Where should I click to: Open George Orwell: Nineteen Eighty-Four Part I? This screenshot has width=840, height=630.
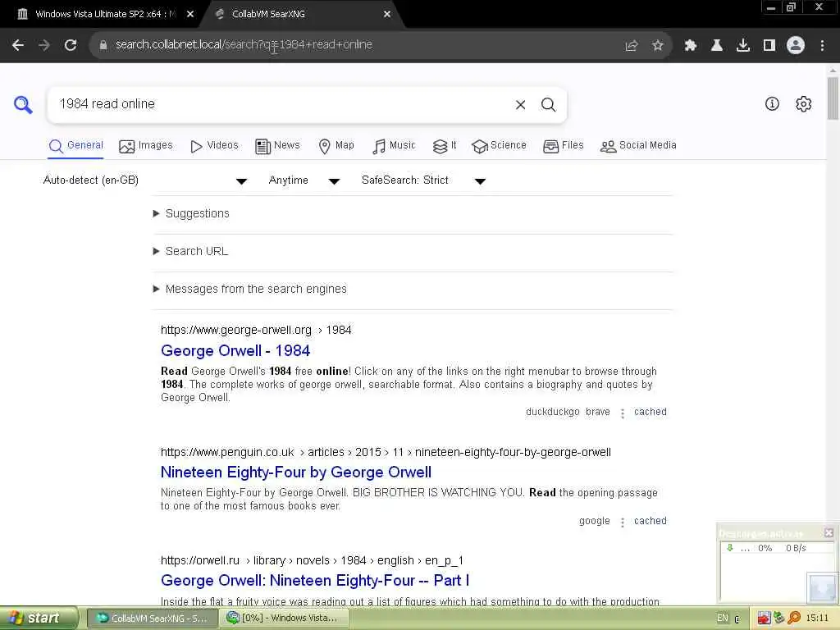click(315, 581)
